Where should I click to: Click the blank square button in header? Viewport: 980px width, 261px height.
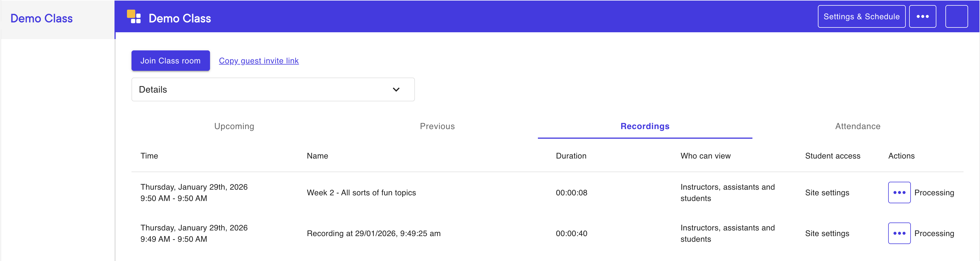pyautogui.click(x=956, y=17)
